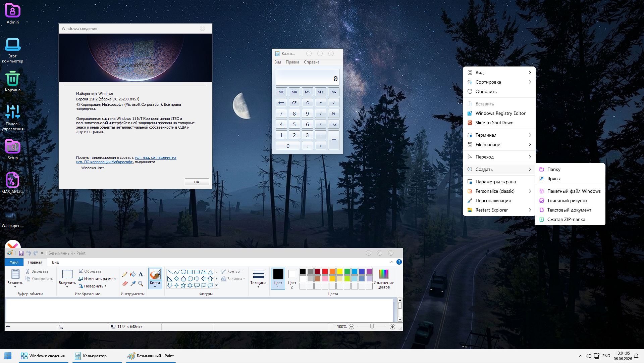
Task: Open the Thickness (Толщина) dropdown
Action: click(258, 278)
